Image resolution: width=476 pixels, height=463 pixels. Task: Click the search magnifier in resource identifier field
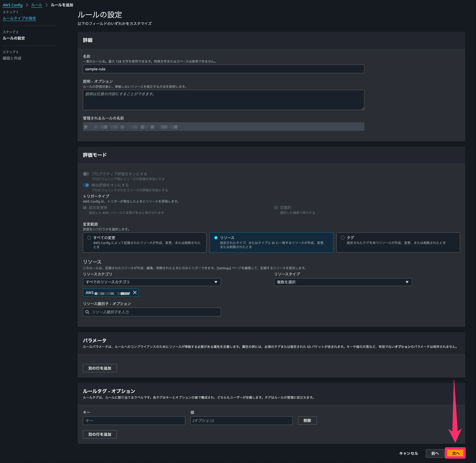(x=87, y=312)
